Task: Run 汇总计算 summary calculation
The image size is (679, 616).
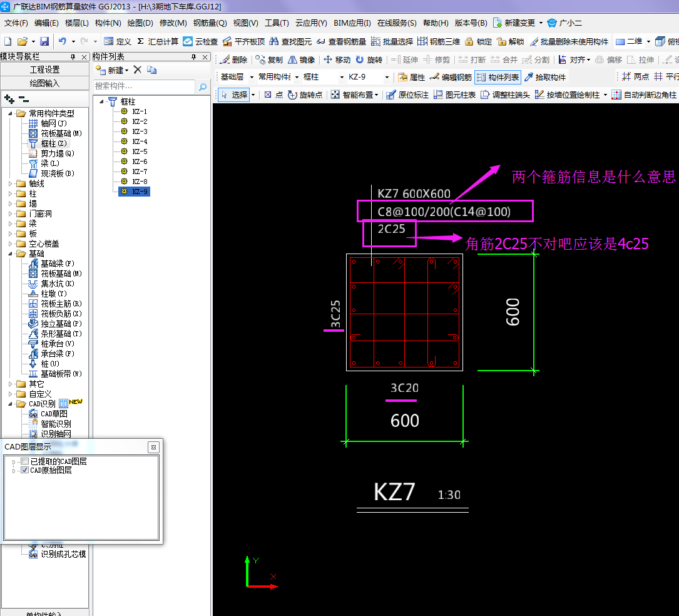Action: pyautogui.click(x=158, y=41)
